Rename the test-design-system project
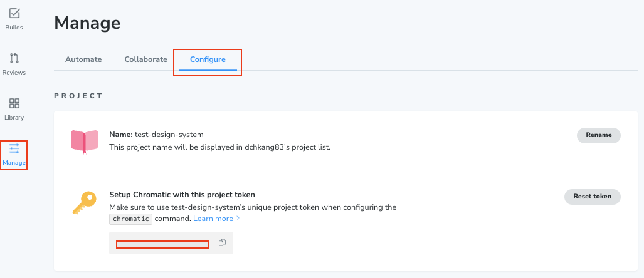The height and width of the screenshot is (278, 644). point(598,135)
